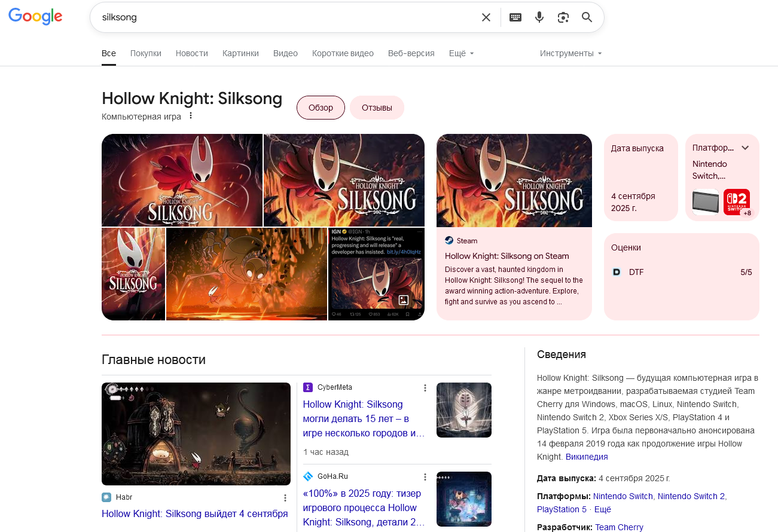Open the Ещё dropdown in search tabs

point(462,53)
